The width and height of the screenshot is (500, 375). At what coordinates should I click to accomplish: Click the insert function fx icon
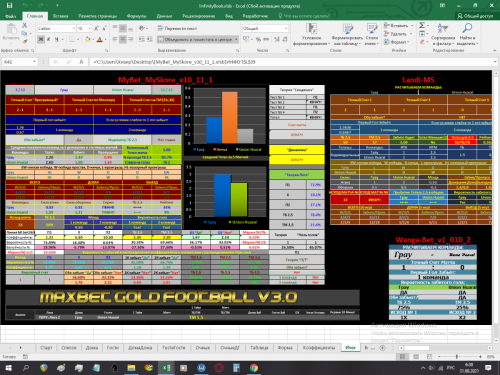[x=81, y=62]
